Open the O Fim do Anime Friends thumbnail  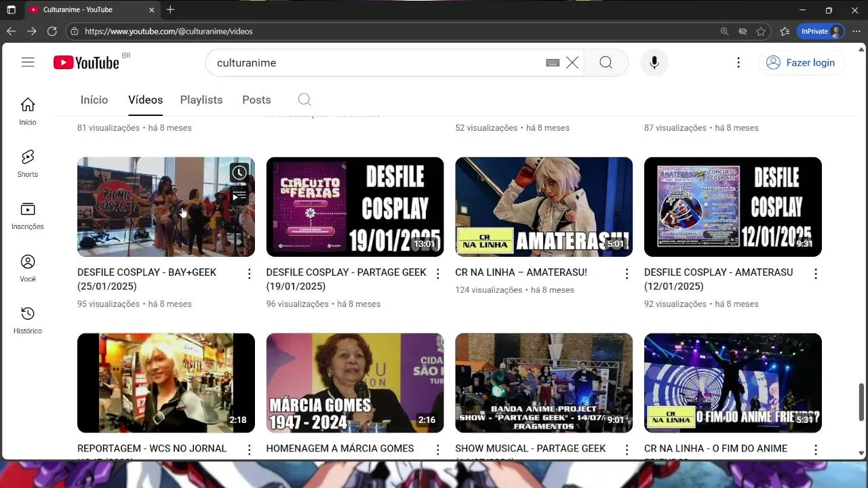733,383
